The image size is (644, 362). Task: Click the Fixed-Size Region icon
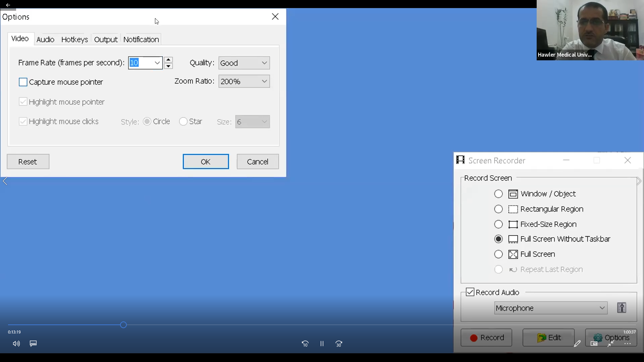513,224
